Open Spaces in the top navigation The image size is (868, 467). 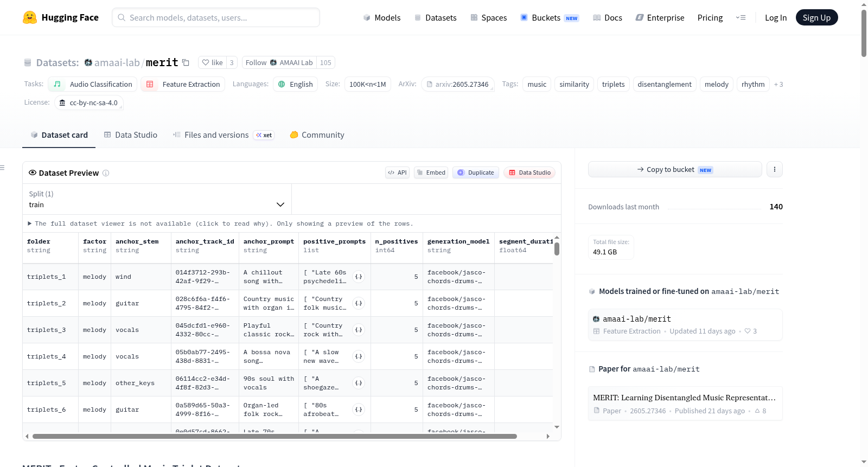pyautogui.click(x=489, y=17)
